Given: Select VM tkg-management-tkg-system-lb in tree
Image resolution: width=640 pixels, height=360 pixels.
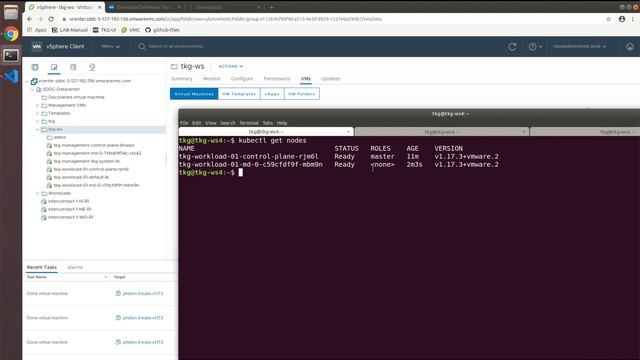Looking at the screenshot, I should [x=87, y=161].
